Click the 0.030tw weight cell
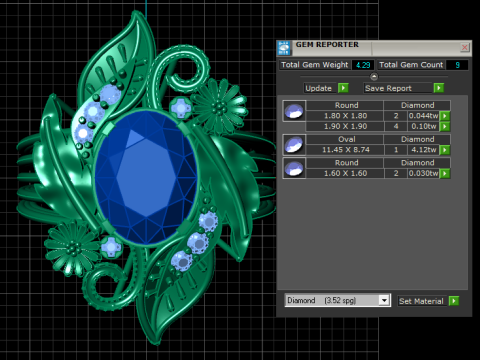Viewport: 480px width, 360px height. pyautogui.click(x=423, y=173)
